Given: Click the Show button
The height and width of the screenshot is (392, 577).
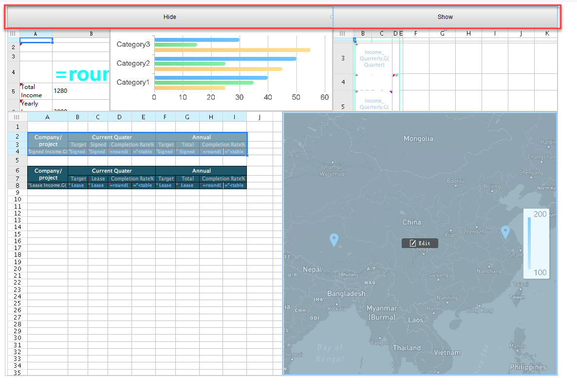Looking at the screenshot, I should tap(445, 17).
